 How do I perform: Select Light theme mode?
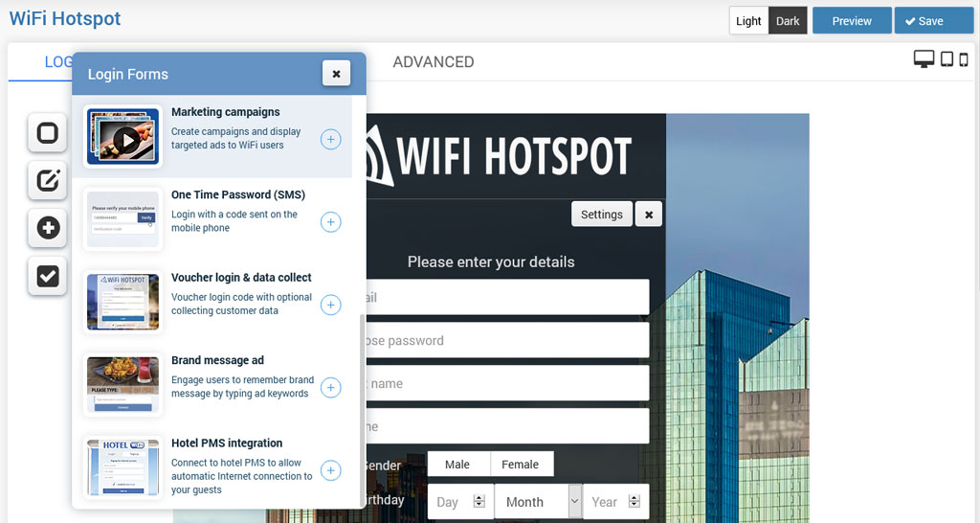(x=748, y=21)
